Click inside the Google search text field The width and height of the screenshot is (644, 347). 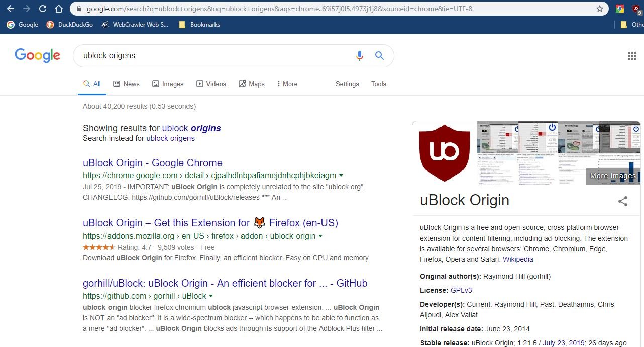tap(211, 56)
